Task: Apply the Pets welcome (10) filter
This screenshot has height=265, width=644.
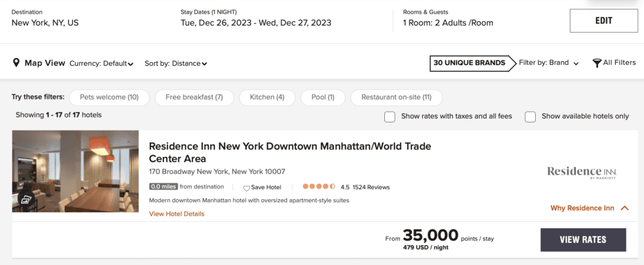Action: click(x=109, y=97)
